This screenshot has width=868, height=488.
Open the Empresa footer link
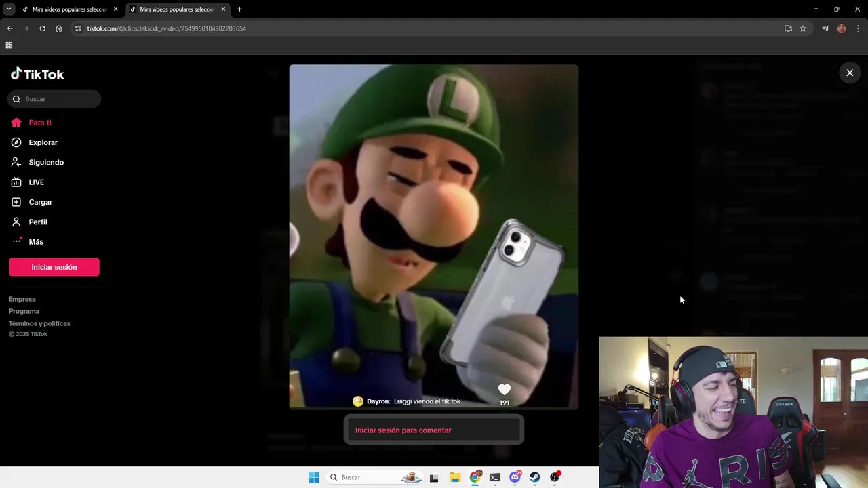click(x=22, y=299)
